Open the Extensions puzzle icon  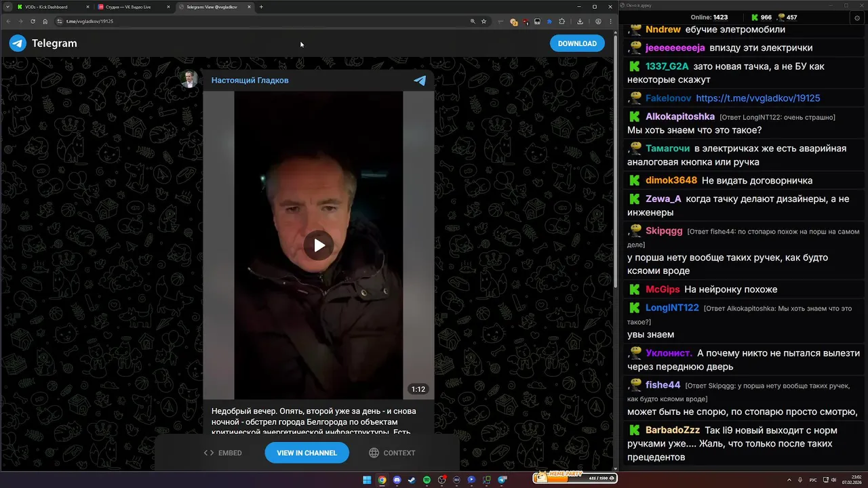coord(561,21)
